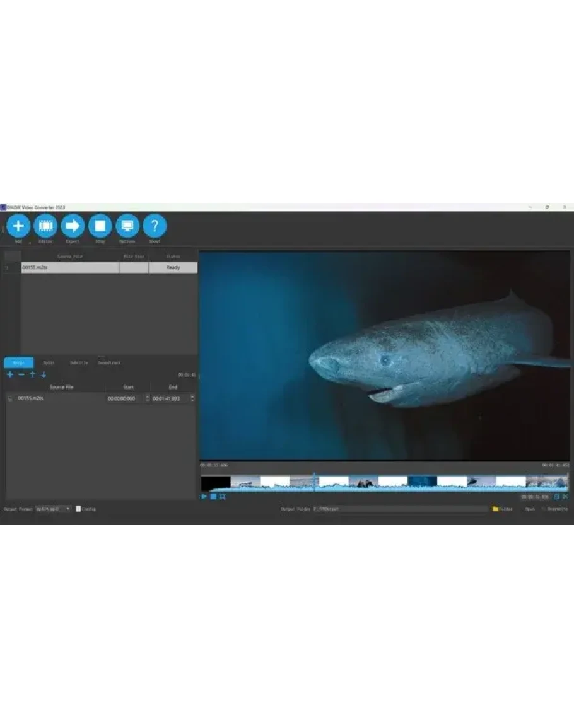Adjust the Start time spinner arrows
This screenshot has width=574, height=728.
[x=148, y=398]
